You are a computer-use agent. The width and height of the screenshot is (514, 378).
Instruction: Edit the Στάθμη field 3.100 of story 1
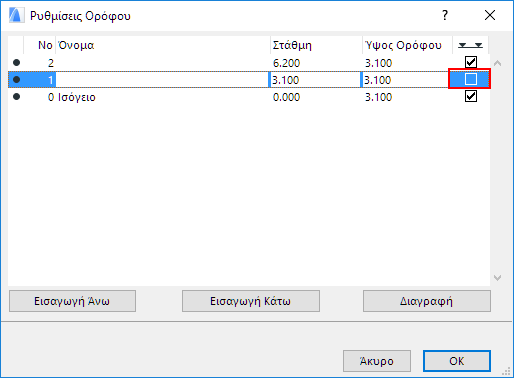[315, 80]
